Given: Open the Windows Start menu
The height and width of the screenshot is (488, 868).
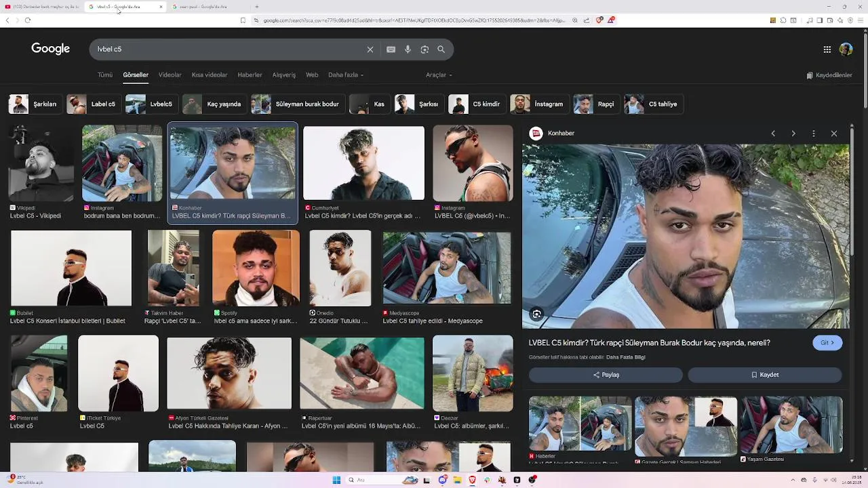Looking at the screenshot, I should pyautogui.click(x=336, y=480).
